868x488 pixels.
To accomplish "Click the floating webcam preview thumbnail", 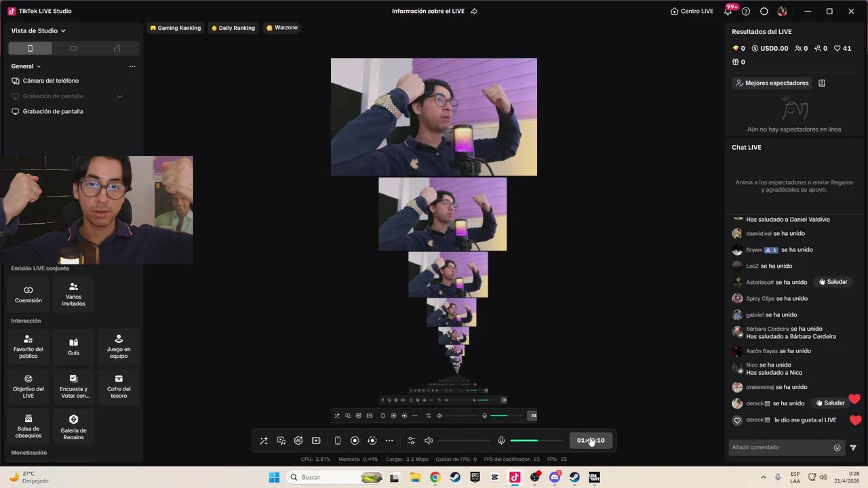I will [96, 210].
